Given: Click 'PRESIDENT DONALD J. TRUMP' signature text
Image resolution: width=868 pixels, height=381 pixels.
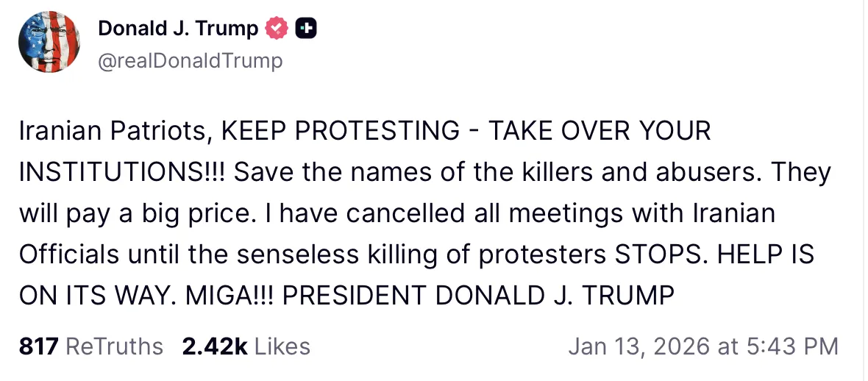Looking at the screenshot, I should (x=478, y=296).
